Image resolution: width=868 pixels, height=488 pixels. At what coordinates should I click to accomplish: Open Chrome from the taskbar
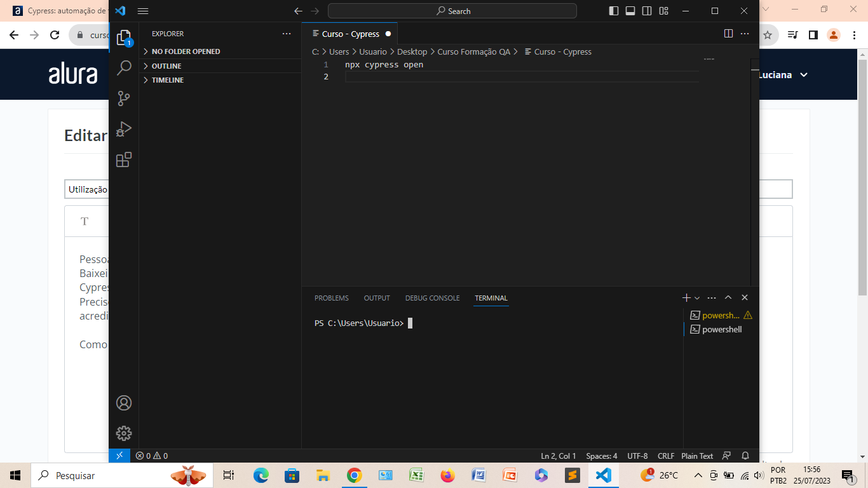[354, 475]
